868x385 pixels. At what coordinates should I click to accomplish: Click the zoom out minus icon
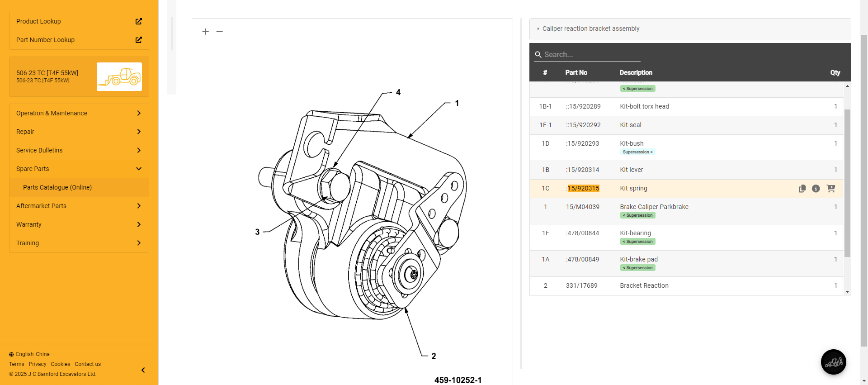(220, 32)
